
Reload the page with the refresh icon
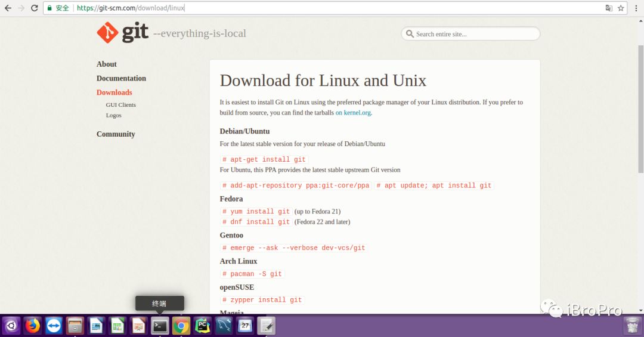click(x=35, y=8)
